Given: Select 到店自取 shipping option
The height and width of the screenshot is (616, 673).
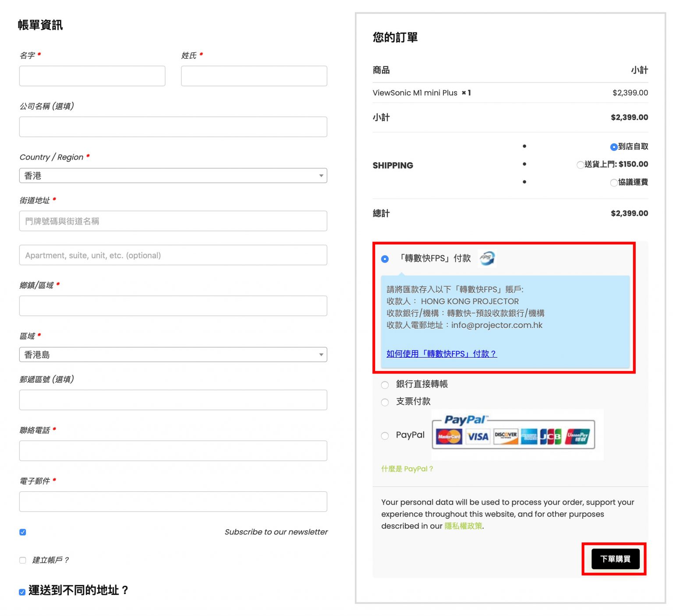Looking at the screenshot, I should (x=614, y=147).
